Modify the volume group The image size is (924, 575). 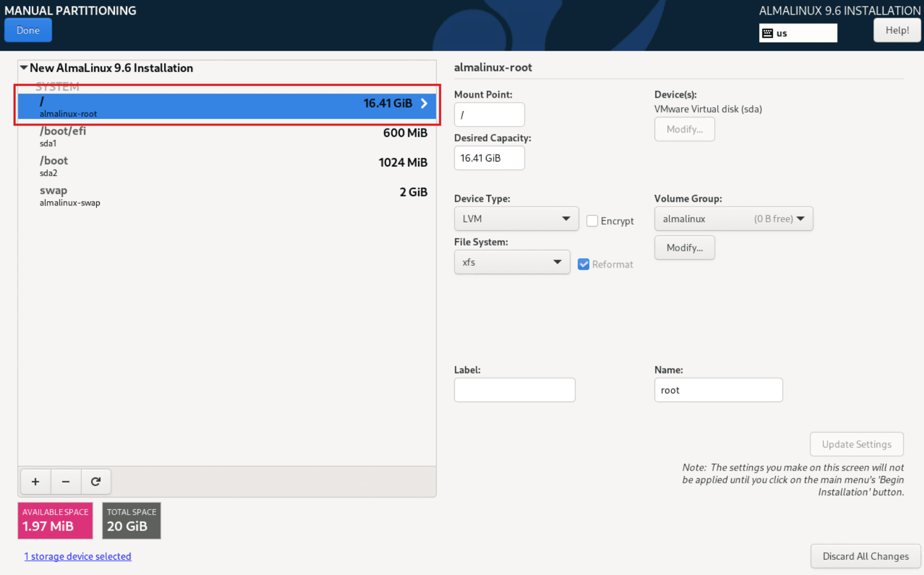pos(684,248)
